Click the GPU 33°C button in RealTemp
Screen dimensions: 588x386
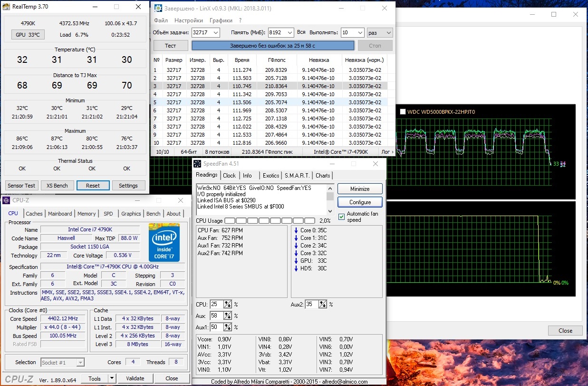tap(28, 35)
